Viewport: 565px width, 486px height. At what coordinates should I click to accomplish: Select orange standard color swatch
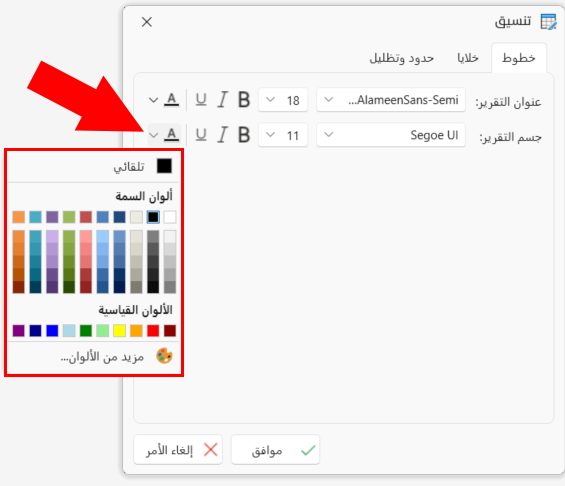coord(136,331)
